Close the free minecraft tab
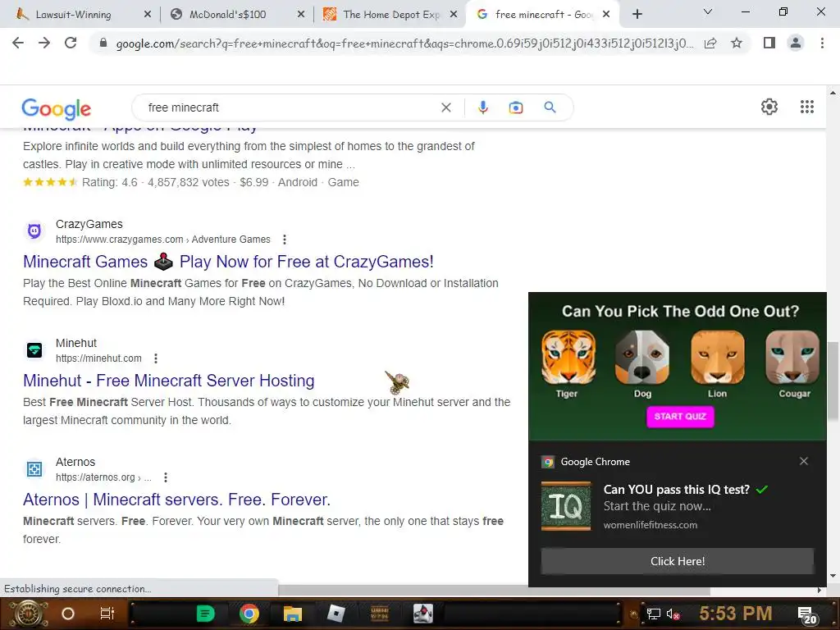Image resolution: width=840 pixels, height=630 pixels. (x=606, y=15)
